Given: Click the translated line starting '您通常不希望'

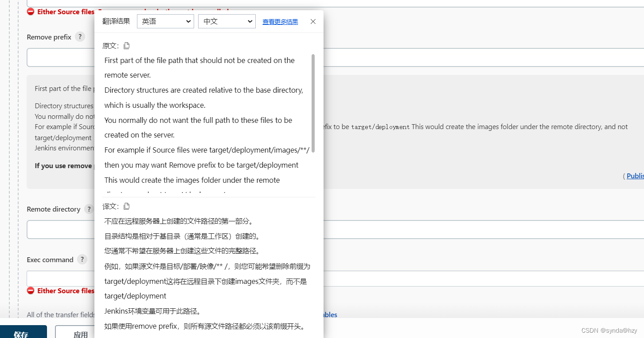Looking at the screenshot, I should point(182,251).
